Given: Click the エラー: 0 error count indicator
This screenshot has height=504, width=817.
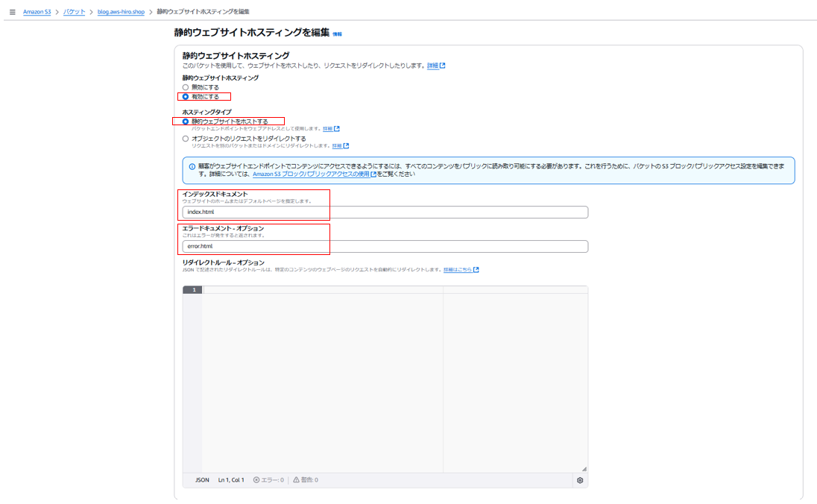Looking at the screenshot, I should 268,480.
